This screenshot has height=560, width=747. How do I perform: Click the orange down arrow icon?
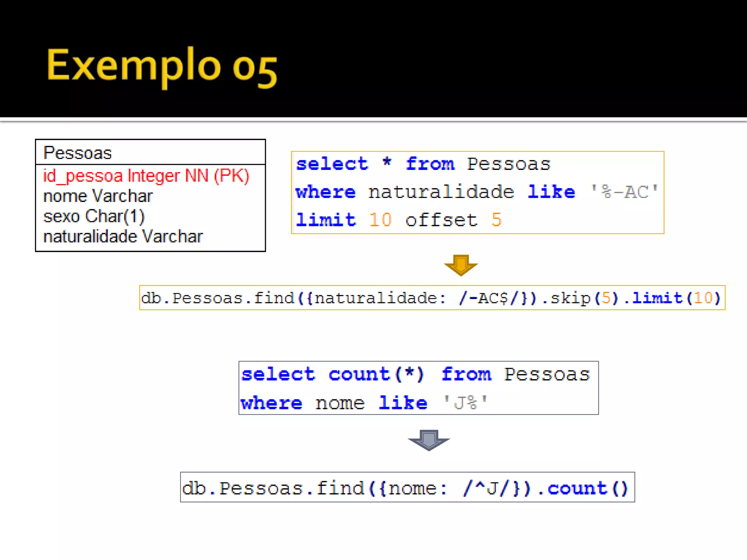click(x=461, y=265)
